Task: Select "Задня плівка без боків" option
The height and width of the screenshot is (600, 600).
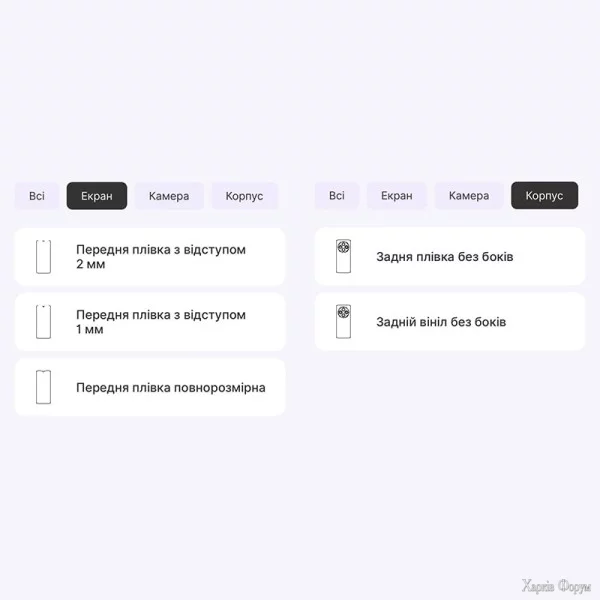Action: point(444,257)
